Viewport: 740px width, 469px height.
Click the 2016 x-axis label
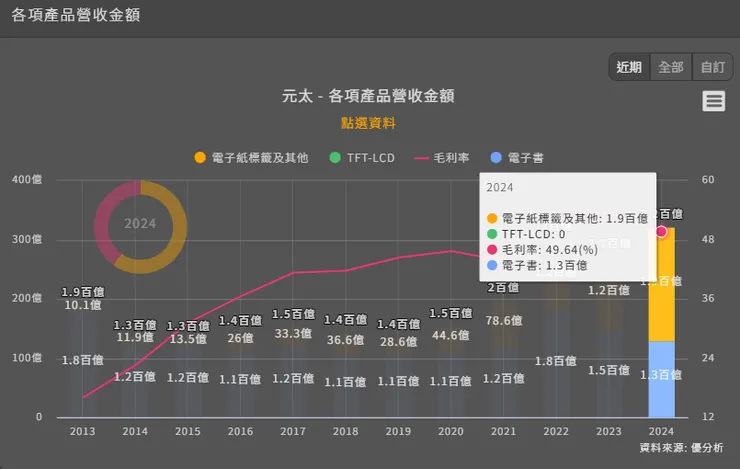coord(240,431)
